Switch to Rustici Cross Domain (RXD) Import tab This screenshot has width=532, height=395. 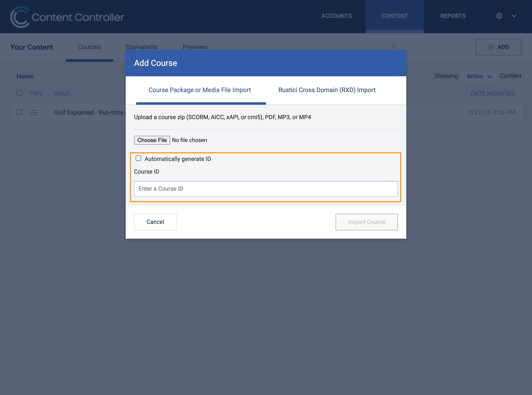[327, 90]
